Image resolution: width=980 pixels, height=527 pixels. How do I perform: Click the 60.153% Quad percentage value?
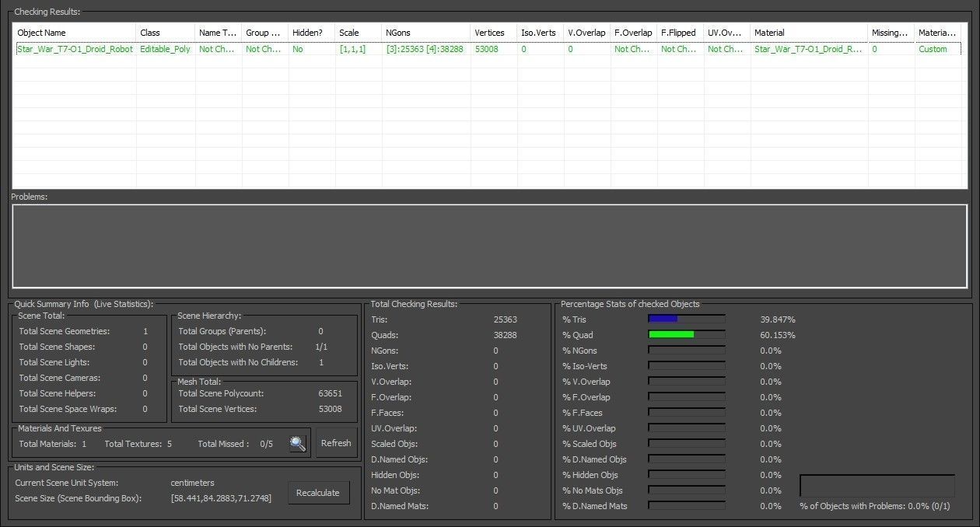pyautogui.click(x=778, y=335)
